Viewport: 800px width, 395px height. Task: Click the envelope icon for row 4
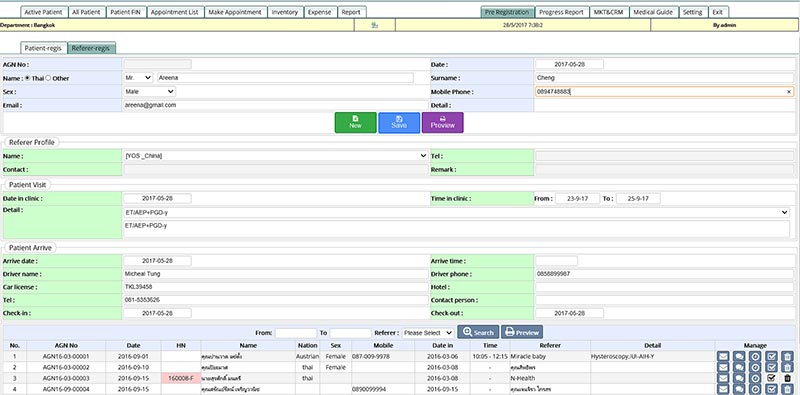click(x=723, y=389)
